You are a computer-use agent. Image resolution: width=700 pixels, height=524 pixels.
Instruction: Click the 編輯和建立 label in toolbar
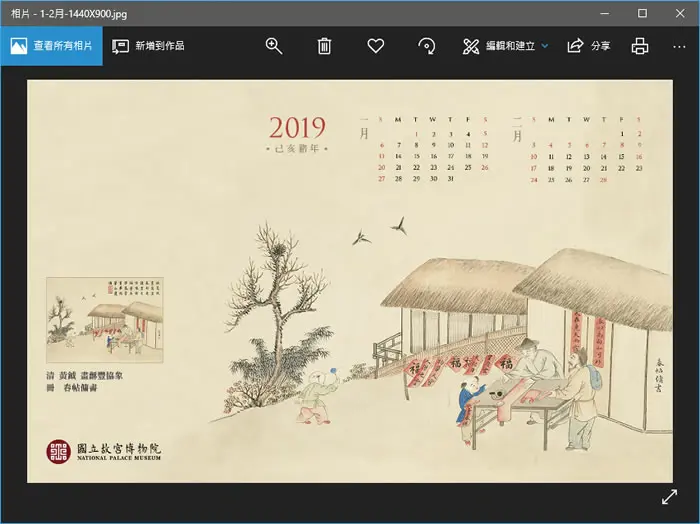510,46
